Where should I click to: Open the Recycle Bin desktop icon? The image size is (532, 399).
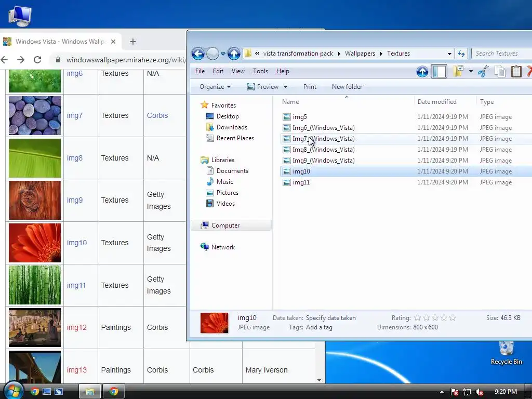click(x=506, y=353)
